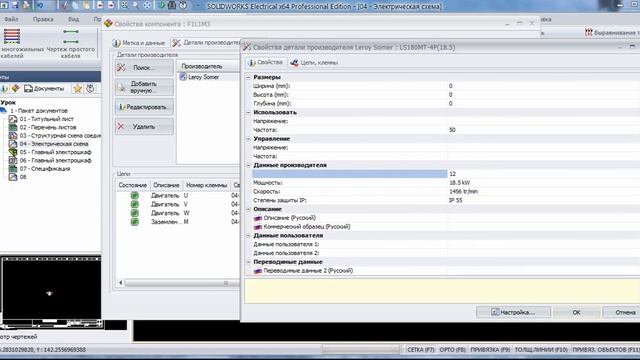Toggle СЕТКА (F7) grid in status bar
This screenshot has height=360, width=640.
pyautogui.click(x=421, y=350)
